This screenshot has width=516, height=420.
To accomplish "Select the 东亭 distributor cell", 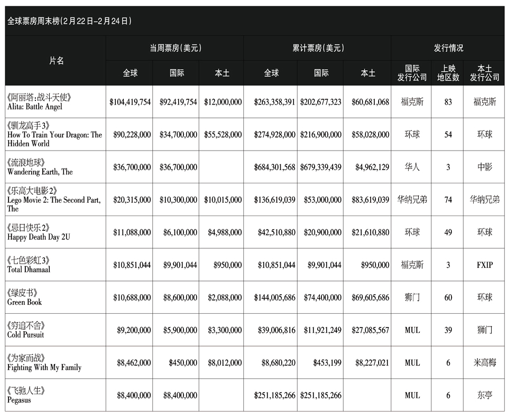I will pyautogui.click(x=484, y=395).
